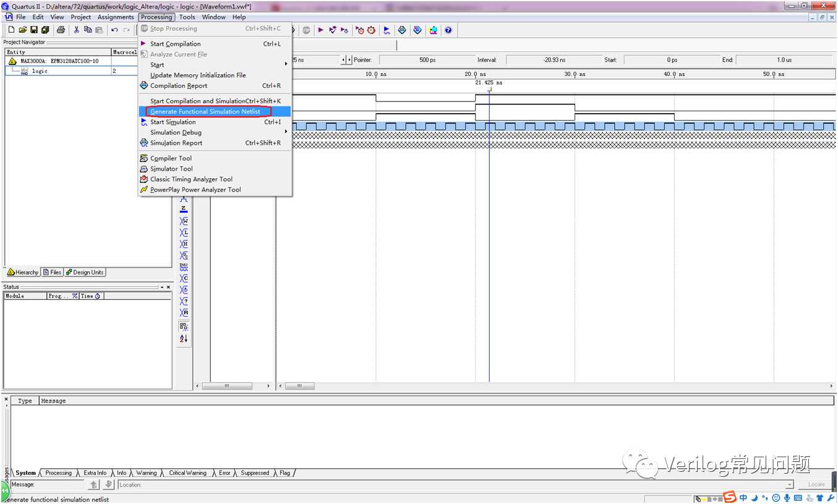Click the sort A-Z icon

184,339
